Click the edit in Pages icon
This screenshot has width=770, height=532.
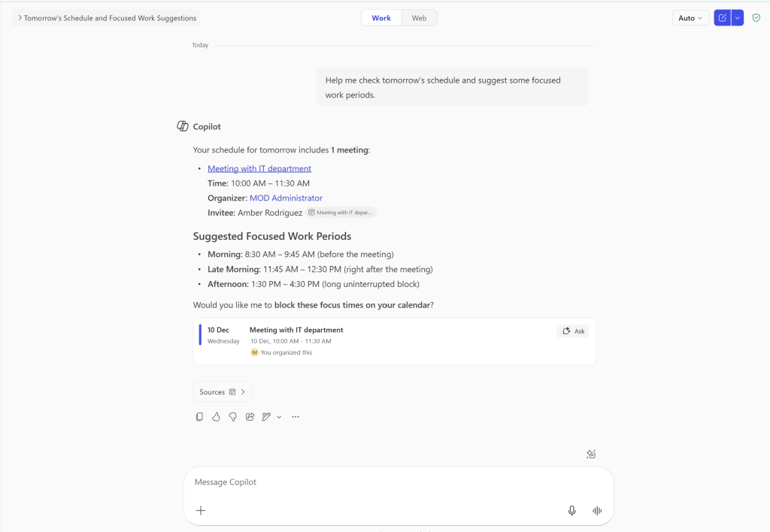pyautogui.click(x=266, y=417)
